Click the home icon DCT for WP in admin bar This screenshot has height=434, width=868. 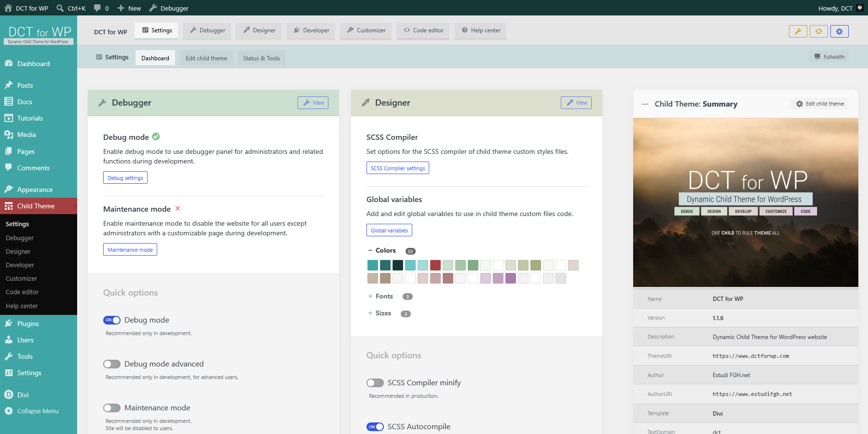pyautogui.click(x=26, y=8)
